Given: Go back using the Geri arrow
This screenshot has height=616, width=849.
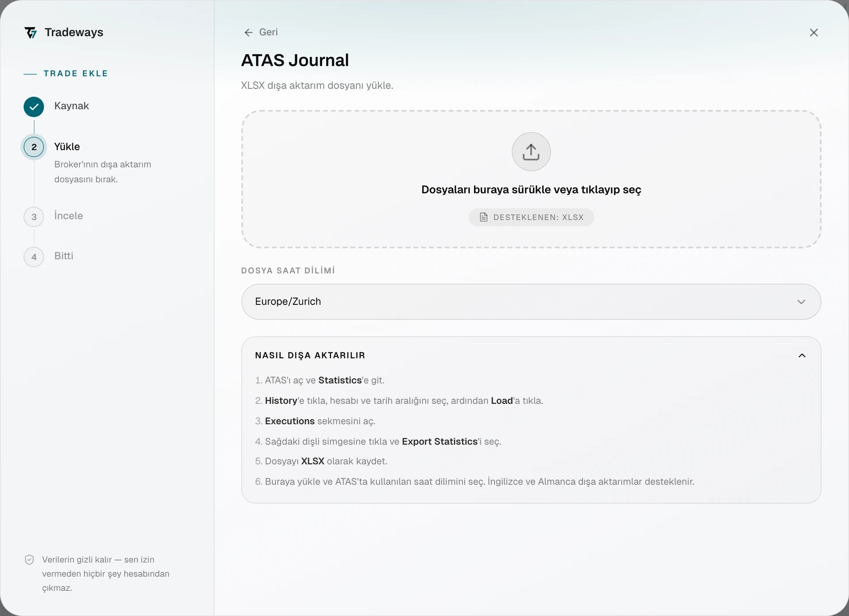Looking at the screenshot, I should pos(261,32).
